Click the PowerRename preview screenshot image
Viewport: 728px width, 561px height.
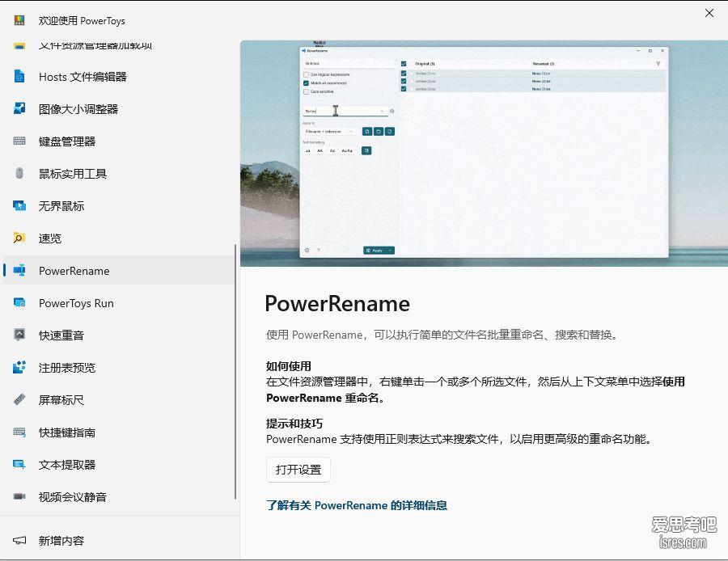(484, 153)
